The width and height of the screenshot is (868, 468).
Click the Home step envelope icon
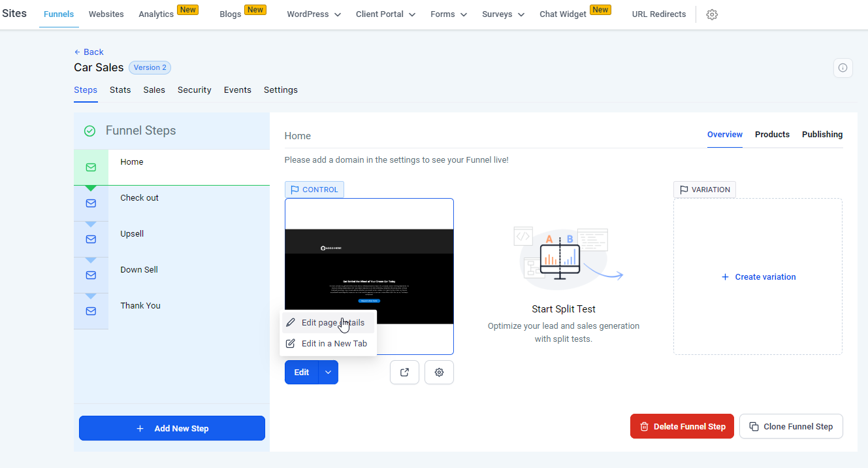[91, 167]
